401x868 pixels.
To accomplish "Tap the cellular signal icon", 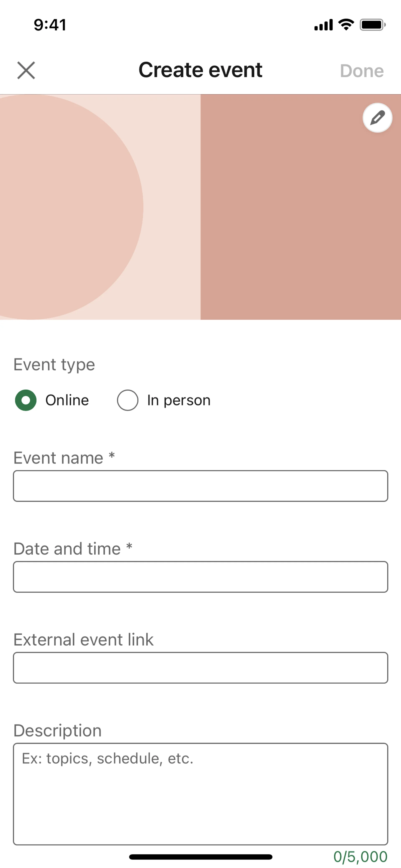I will point(323,25).
